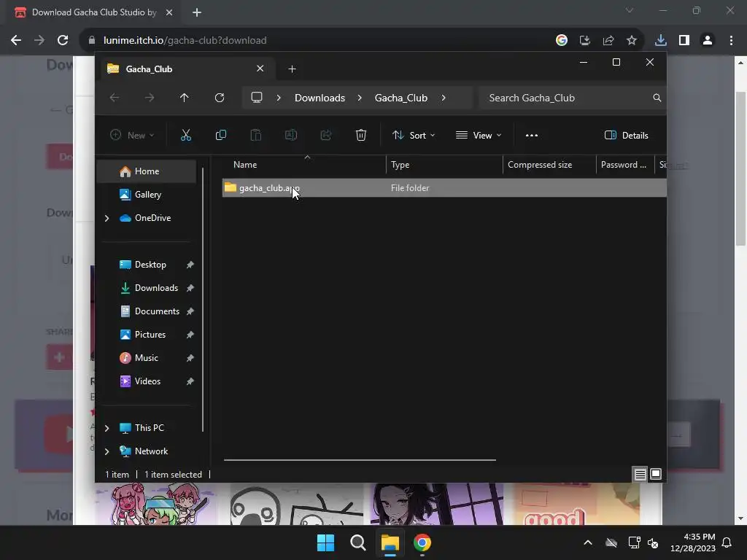The height and width of the screenshot is (560, 747).
Task: Reload the Chrome page
Action: (x=63, y=41)
